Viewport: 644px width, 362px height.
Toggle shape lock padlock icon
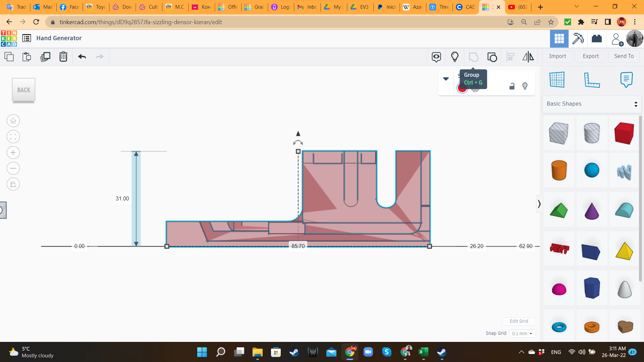tap(512, 86)
